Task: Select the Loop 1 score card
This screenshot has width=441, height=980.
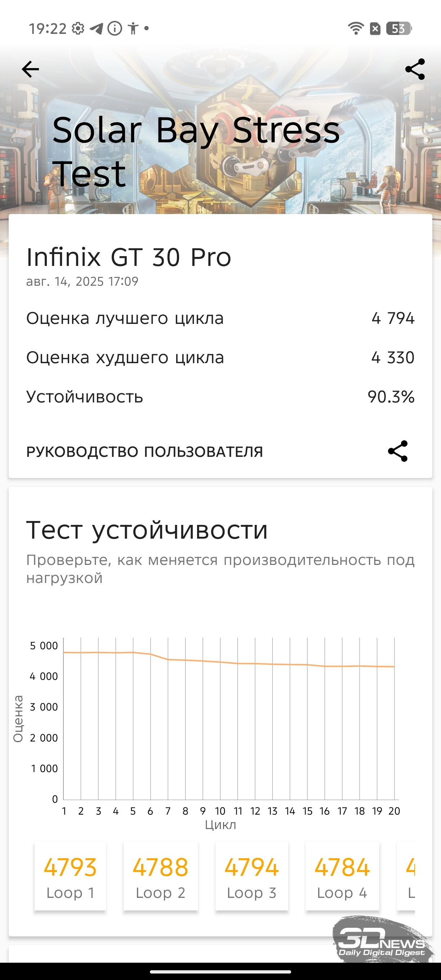Action: pyautogui.click(x=70, y=876)
